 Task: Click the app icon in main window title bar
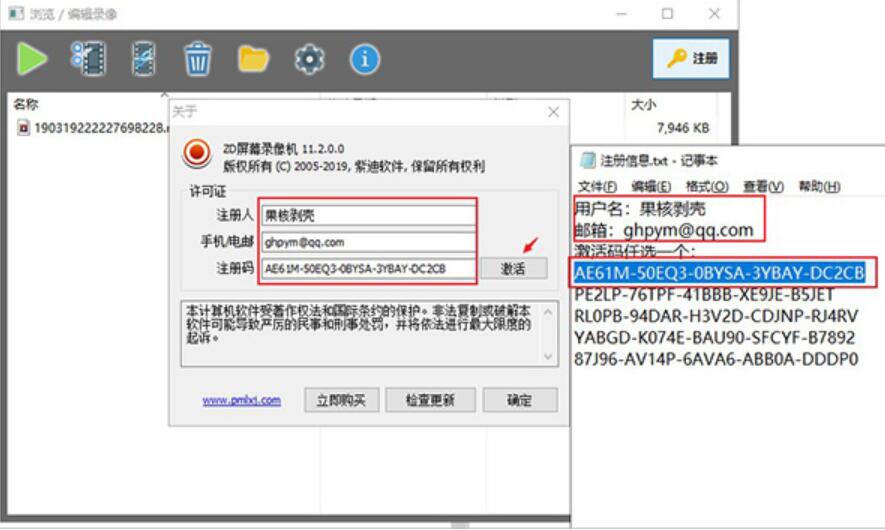[16, 13]
